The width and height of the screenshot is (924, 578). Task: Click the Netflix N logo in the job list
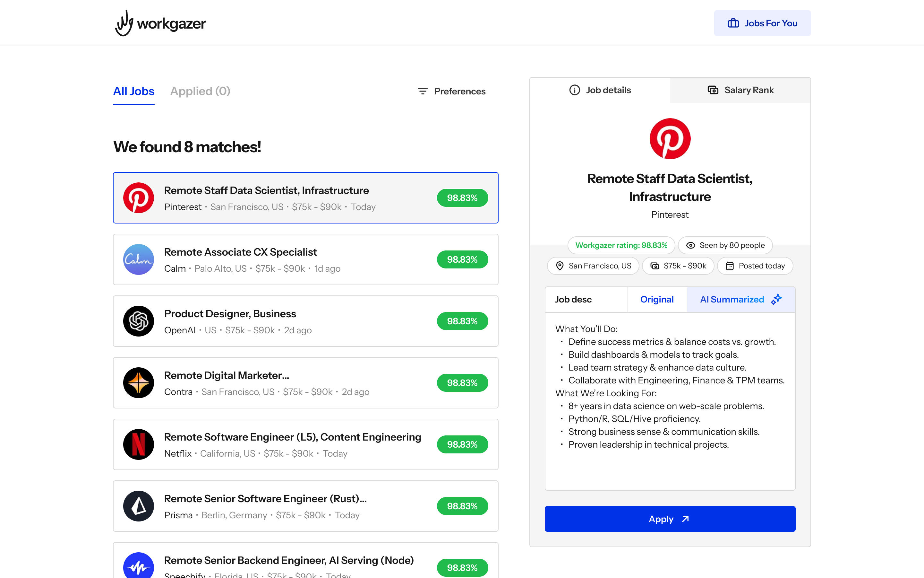point(139,444)
